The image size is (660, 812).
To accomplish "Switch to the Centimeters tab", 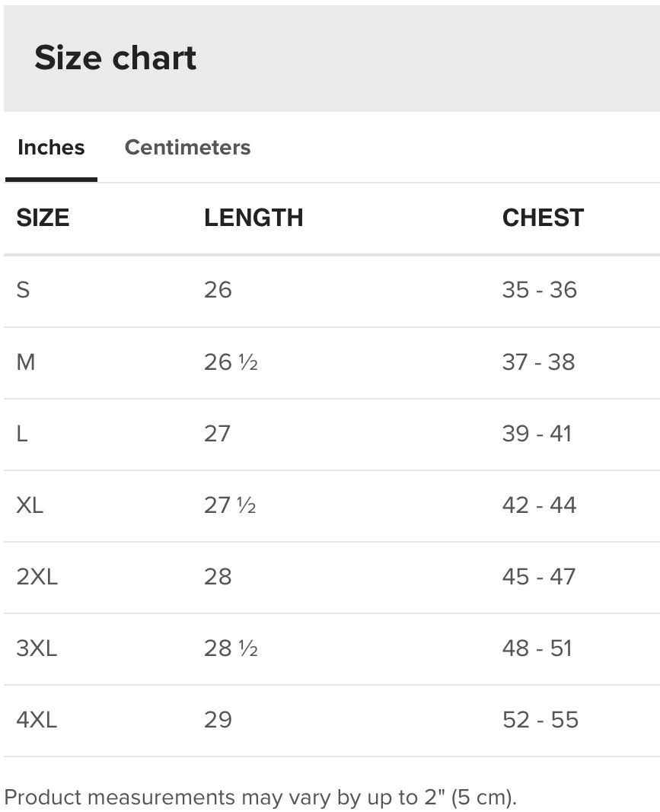I will [187, 147].
